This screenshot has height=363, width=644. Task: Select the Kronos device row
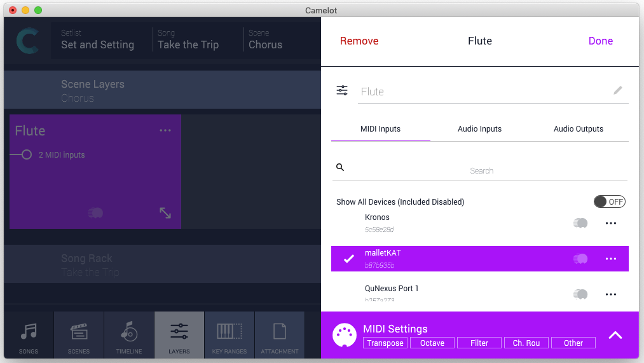[480, 223]
